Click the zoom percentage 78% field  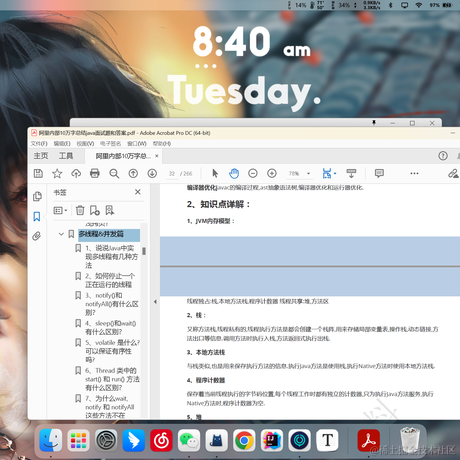(294, 174)
